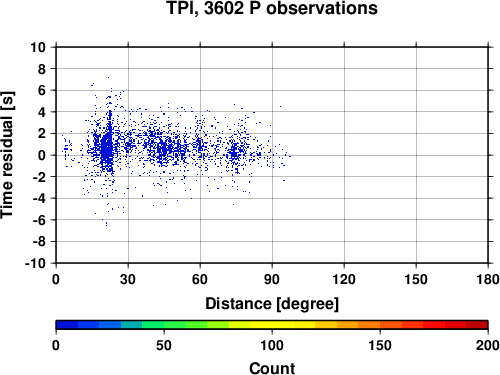Image resolution: width=500 pixels, height=375 pixels.
Task: Click the yellow section of colorbar near 100
Action: 272,325
